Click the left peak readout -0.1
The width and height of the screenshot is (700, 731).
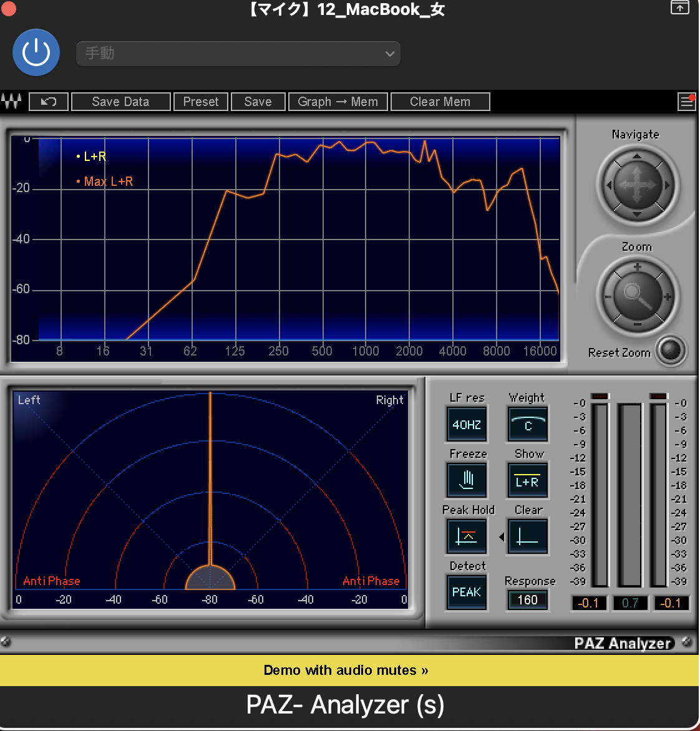(588, 603)
